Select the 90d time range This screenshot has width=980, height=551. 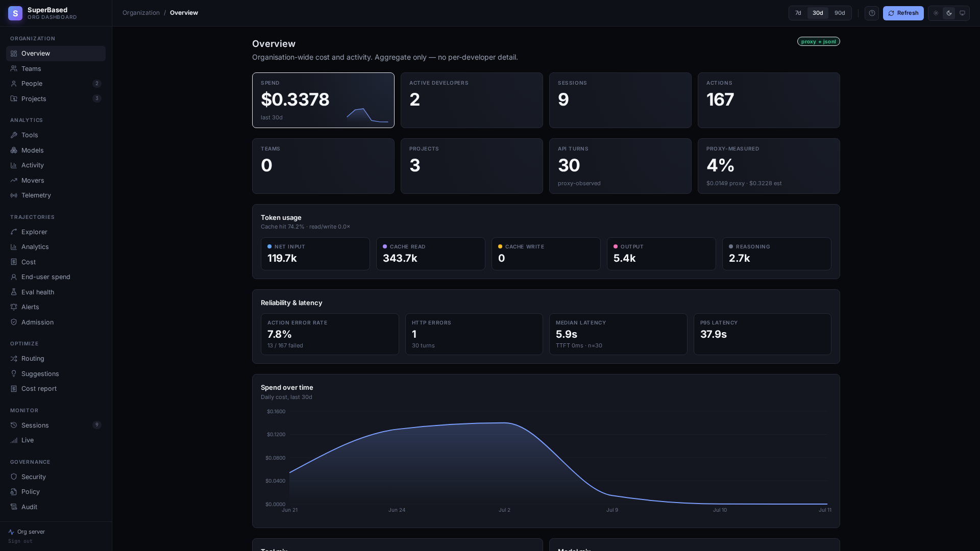pyautogui.click(x=840, y=13)
